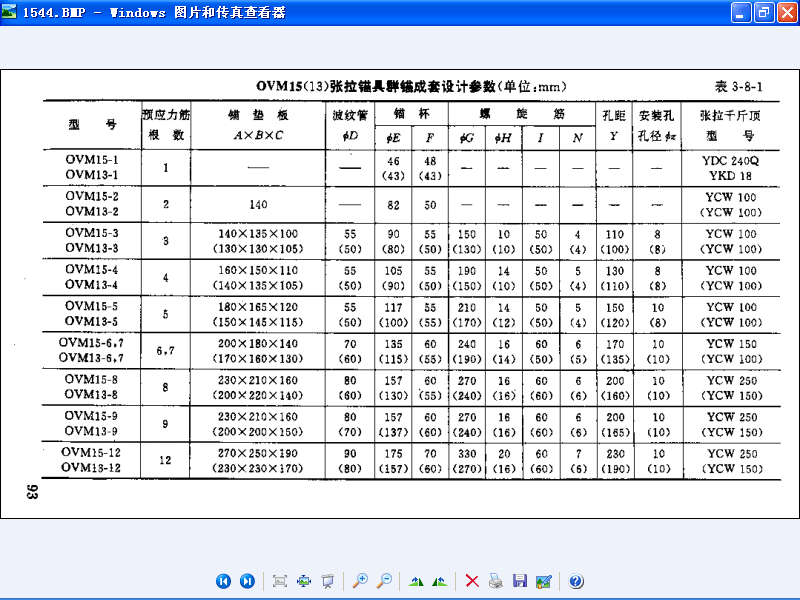Click the Best Fit toolbar icon
Viewport: 800px width, 600px height.
(x=280, y=581)
